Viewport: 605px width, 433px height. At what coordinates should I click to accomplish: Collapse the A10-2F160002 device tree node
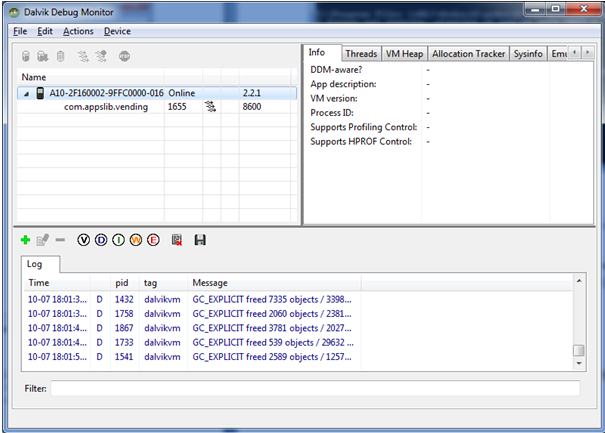26,94
